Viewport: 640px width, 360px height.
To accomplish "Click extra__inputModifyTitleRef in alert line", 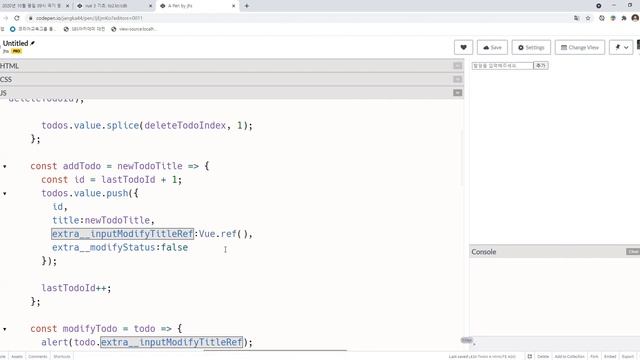I will pyautogui.click(x=171, y=342).
